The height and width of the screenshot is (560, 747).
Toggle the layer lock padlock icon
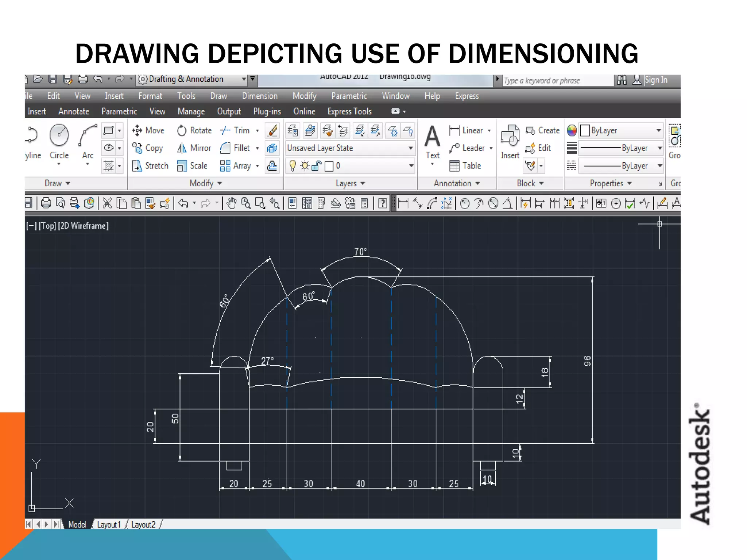pos(317,166)
